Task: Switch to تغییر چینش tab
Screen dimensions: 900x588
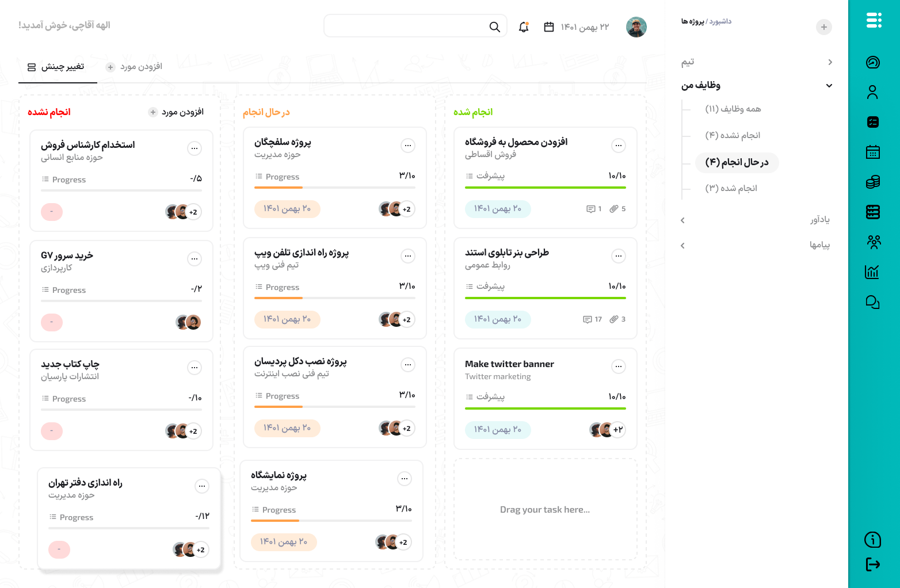Action: pos(56,67)
